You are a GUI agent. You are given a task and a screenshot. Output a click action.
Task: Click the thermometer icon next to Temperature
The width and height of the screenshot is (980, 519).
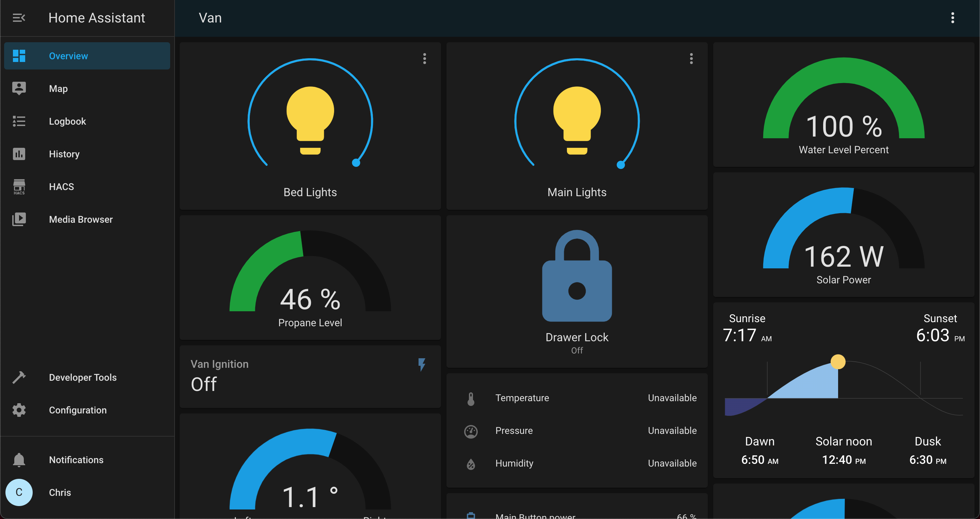pyautogui.click(x=471, y=398)
